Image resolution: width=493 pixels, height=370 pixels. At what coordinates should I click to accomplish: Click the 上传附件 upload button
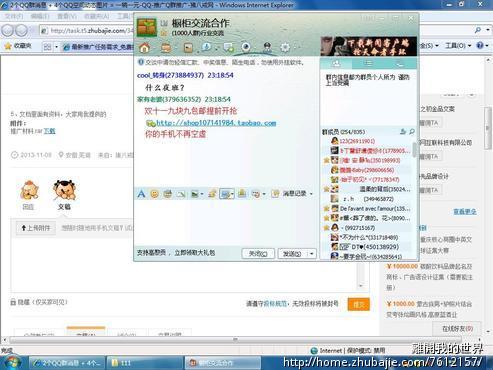[x=36, y=228]
